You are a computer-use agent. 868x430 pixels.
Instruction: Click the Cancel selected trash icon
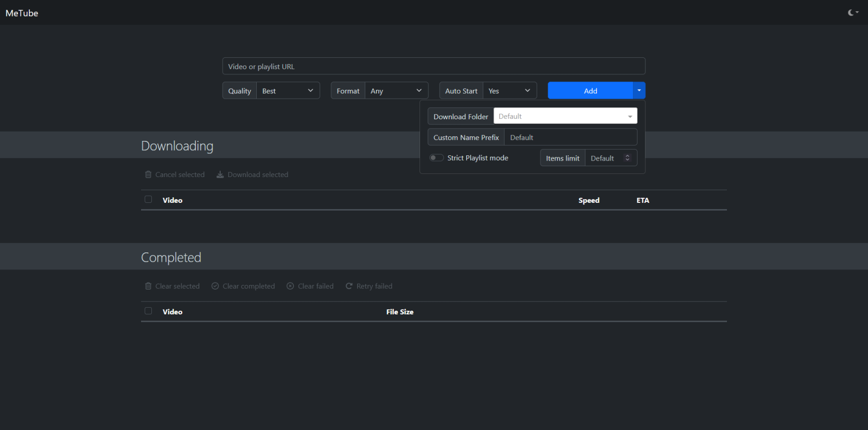(x=148, y=174)
